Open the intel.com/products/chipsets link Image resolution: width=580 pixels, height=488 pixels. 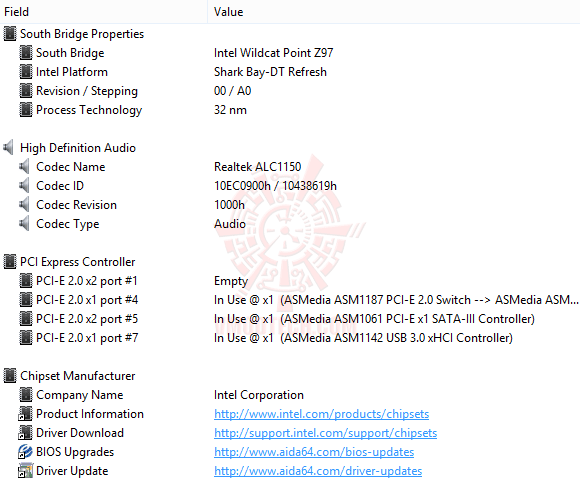pyautogui.click(x=321, y=414)
